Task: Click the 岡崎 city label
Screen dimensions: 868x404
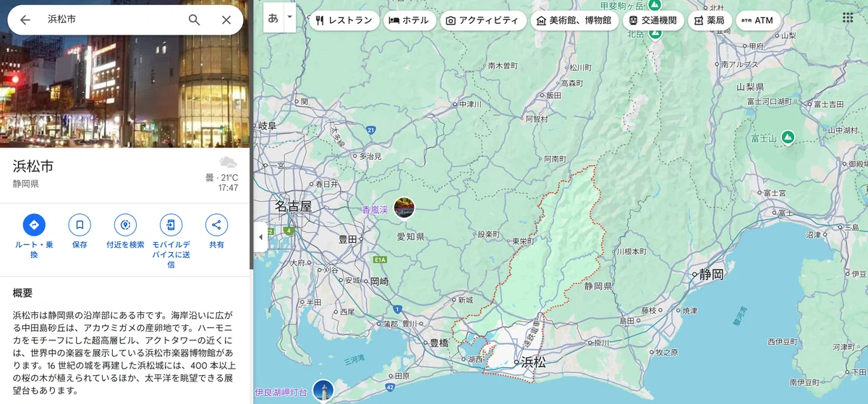Action: 379,282
